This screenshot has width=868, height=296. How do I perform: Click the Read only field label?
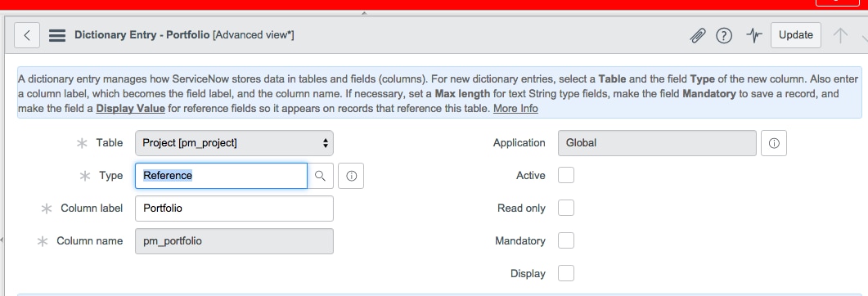coord(521,208)
